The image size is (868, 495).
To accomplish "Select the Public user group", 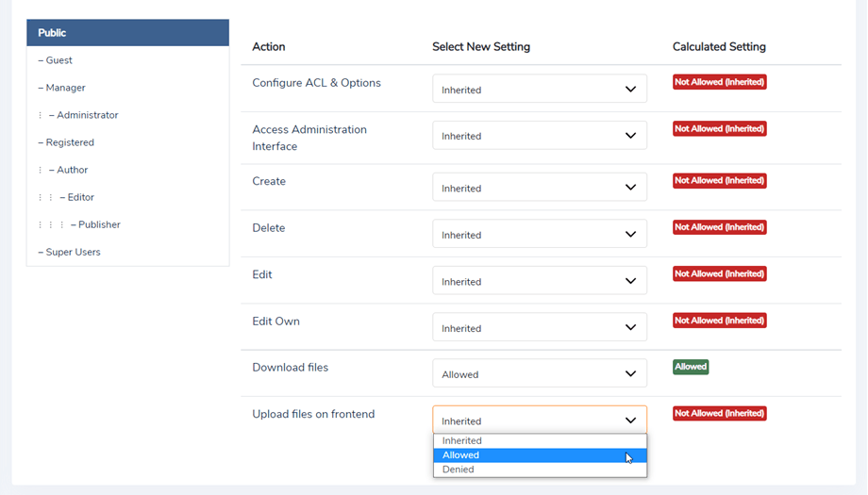I will (127, 33).
